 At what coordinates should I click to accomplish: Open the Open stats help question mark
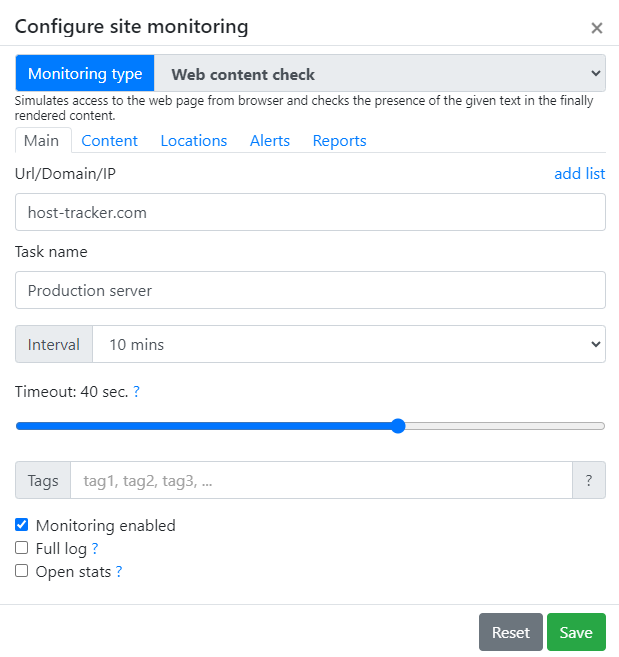[x=119, y=571]
